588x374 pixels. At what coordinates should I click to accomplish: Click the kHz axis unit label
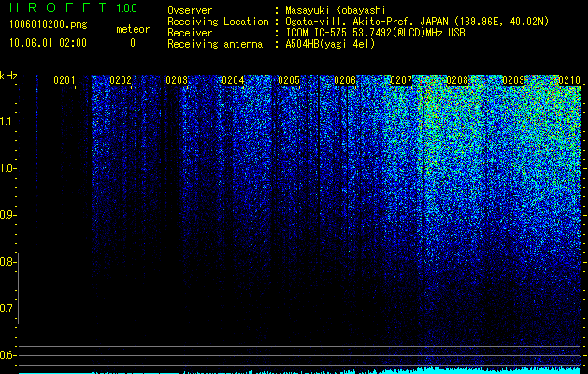[8, 76]
